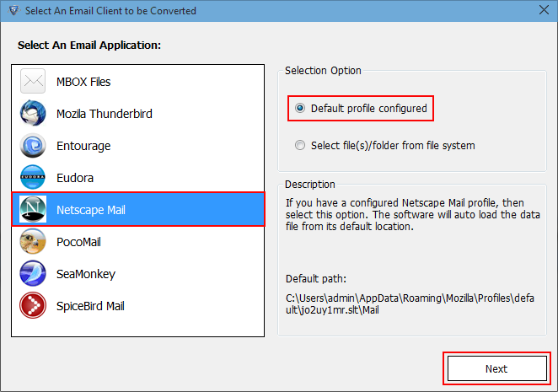Enable Default profile configured radio button

[300, 108]
